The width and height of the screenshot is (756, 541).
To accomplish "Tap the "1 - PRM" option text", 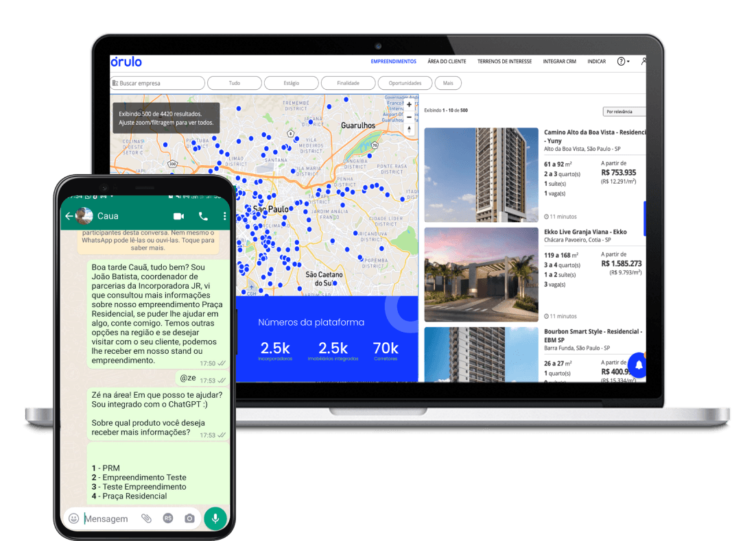I will (106, 468).
